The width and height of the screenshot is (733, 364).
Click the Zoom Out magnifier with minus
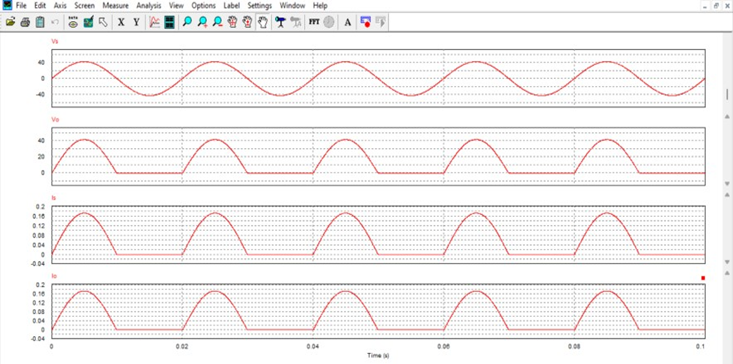[217, 21]
